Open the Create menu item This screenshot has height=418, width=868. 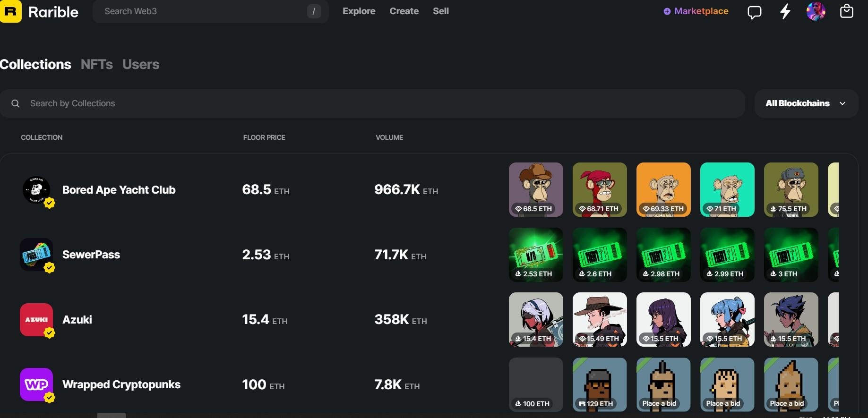404,11
